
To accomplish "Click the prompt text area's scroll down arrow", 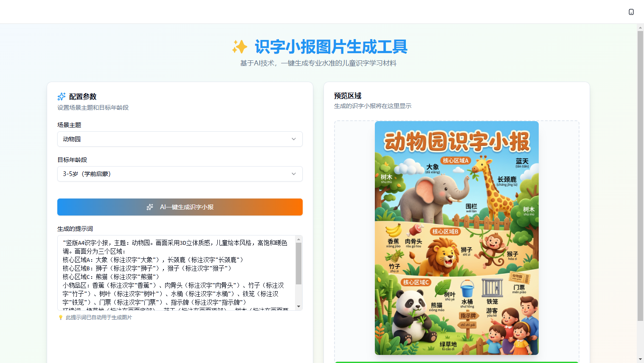I will (298, 306).
